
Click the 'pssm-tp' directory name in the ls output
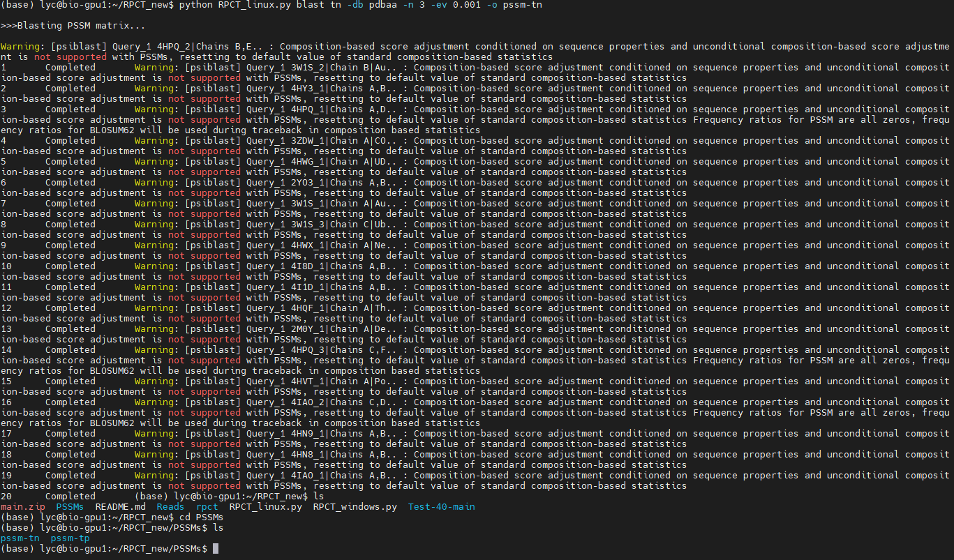click(70, 538)
